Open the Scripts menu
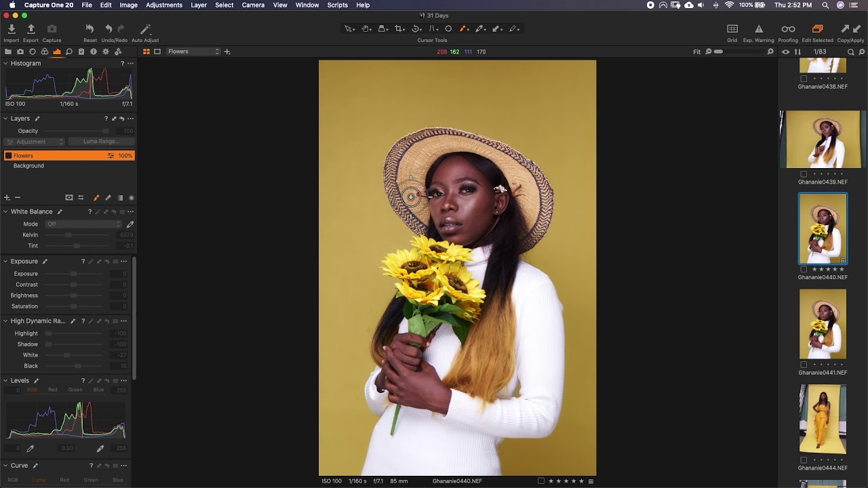The height and width of the screenshot is (488, 868). point(338,5)
